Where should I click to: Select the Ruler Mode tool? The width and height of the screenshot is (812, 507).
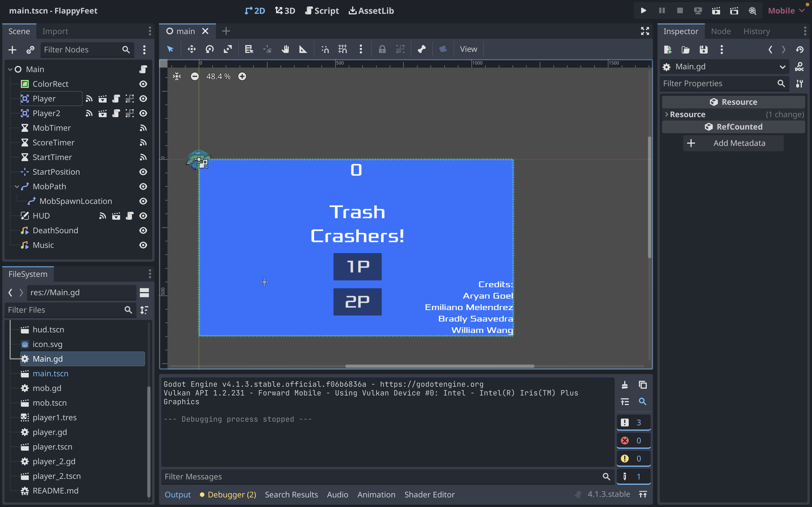pyautogui.click(x=303, y=49)
